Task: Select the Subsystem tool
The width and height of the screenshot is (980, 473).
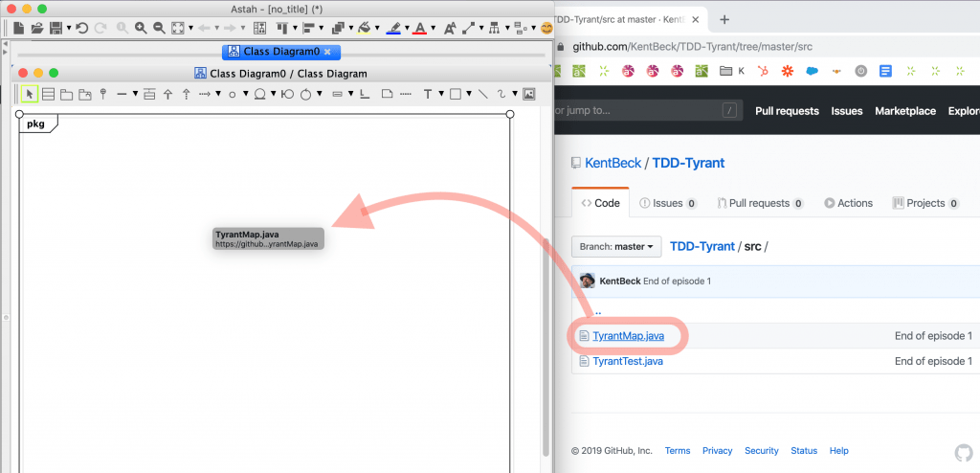Action: (x=85, y=94)
